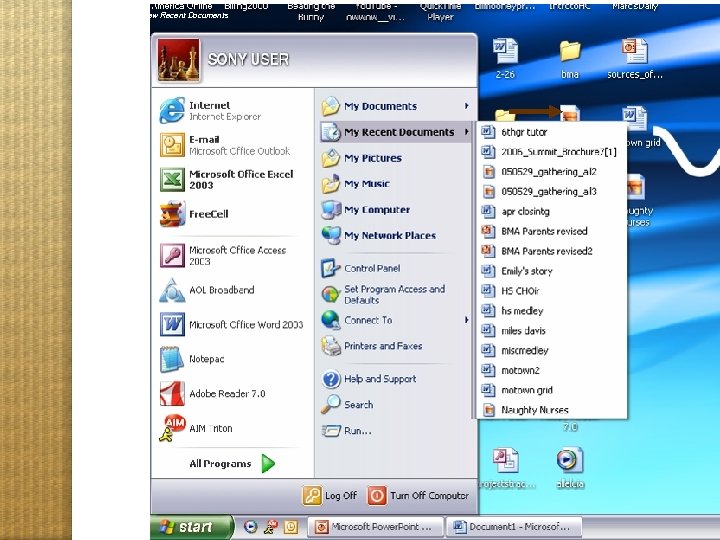Click Turn Off Computer button
720x540 pixels.
click(x=418, y=496)
